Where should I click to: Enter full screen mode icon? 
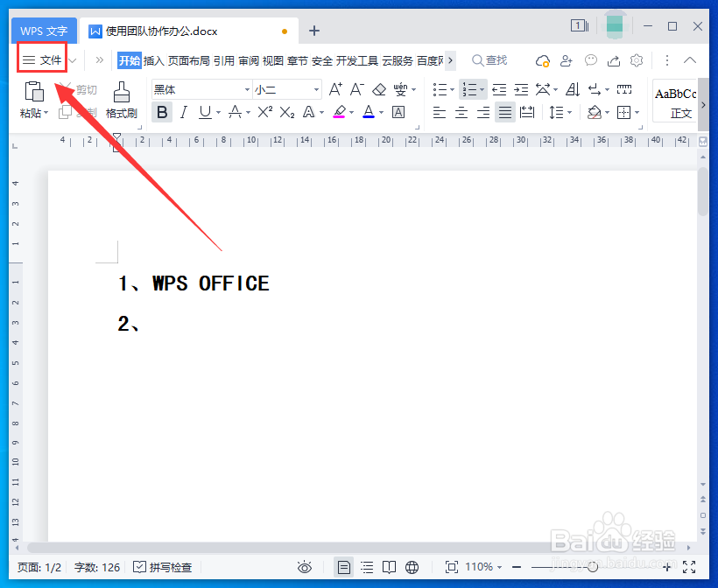(689, 567)
